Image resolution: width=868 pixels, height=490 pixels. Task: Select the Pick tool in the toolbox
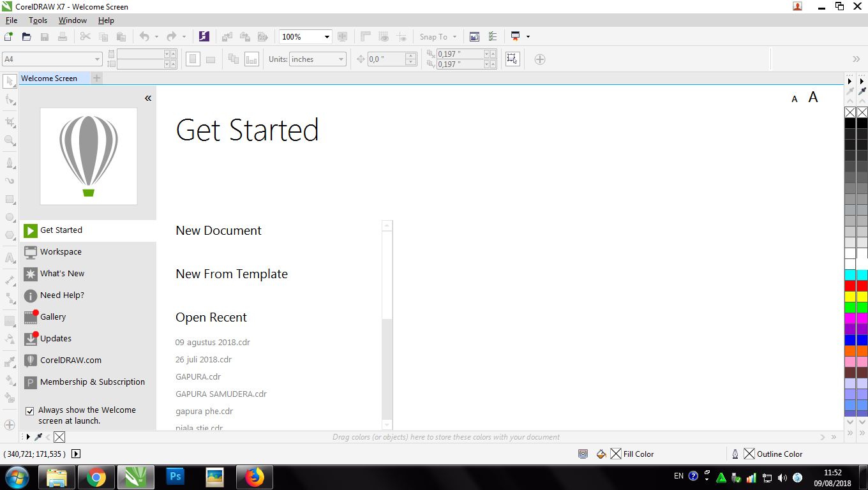click(x=10, y=81)
